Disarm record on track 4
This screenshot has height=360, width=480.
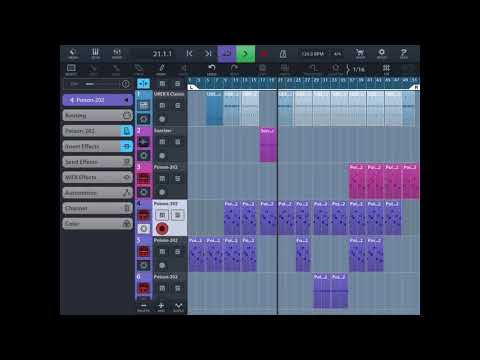point(162,229)
